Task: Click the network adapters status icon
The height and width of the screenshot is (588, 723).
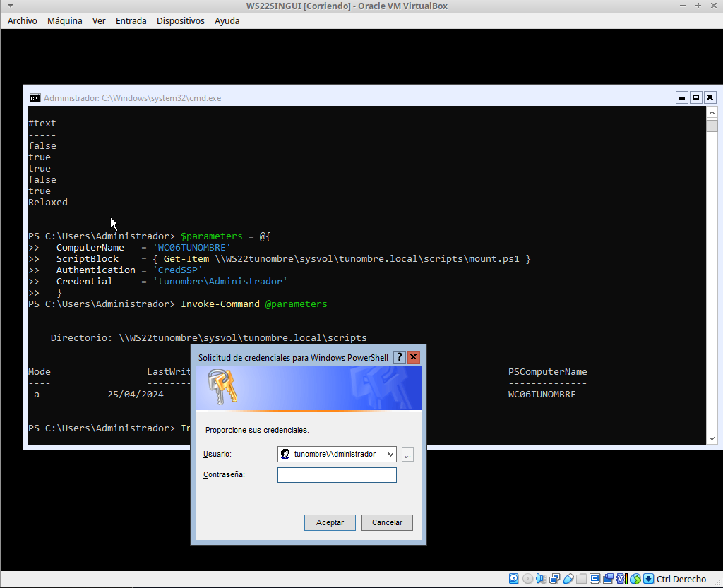Action: point(555,579)
